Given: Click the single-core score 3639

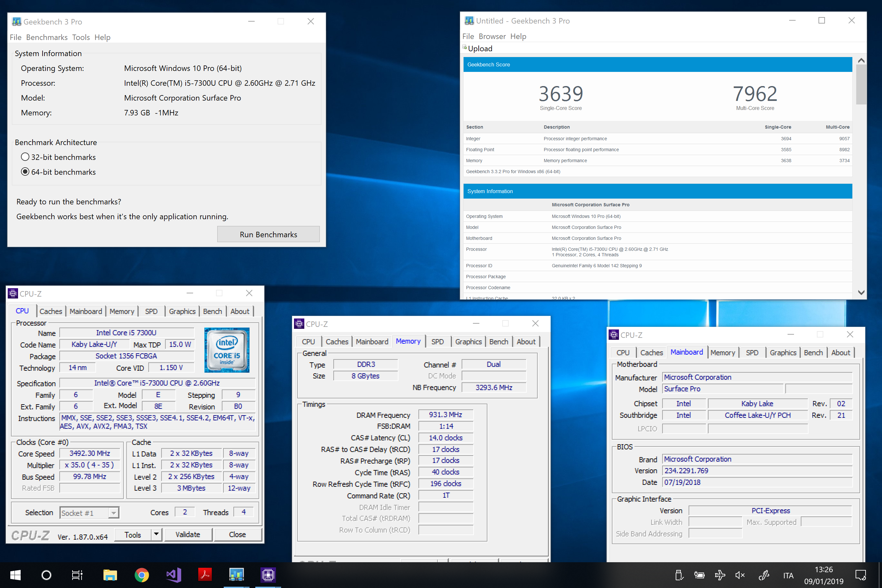Looking at the screenshot, I should click(561, 93).
